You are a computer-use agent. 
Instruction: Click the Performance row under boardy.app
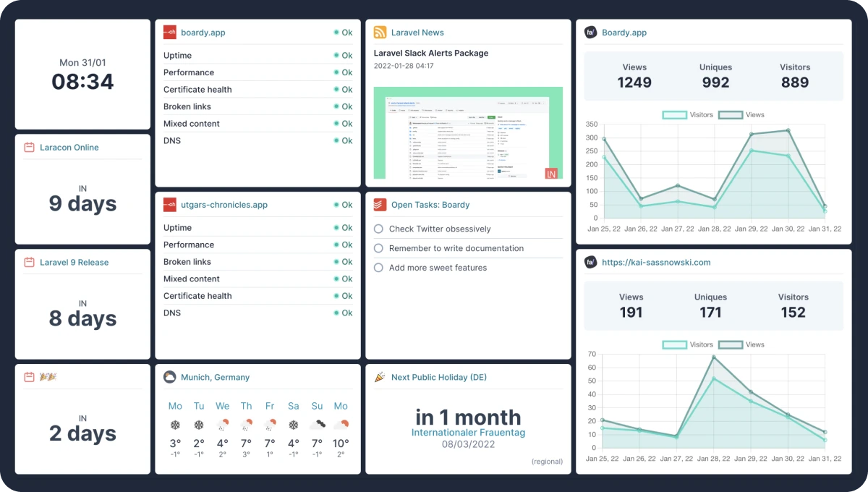click(x=258, y=72)
